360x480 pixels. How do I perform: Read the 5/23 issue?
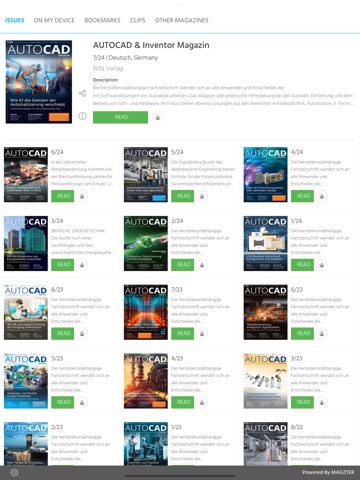pyautogui.click(x=63, y=402)
